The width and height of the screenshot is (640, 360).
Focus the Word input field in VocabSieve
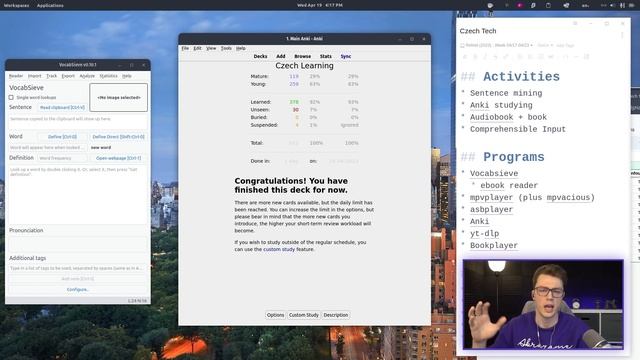point(47,147)
